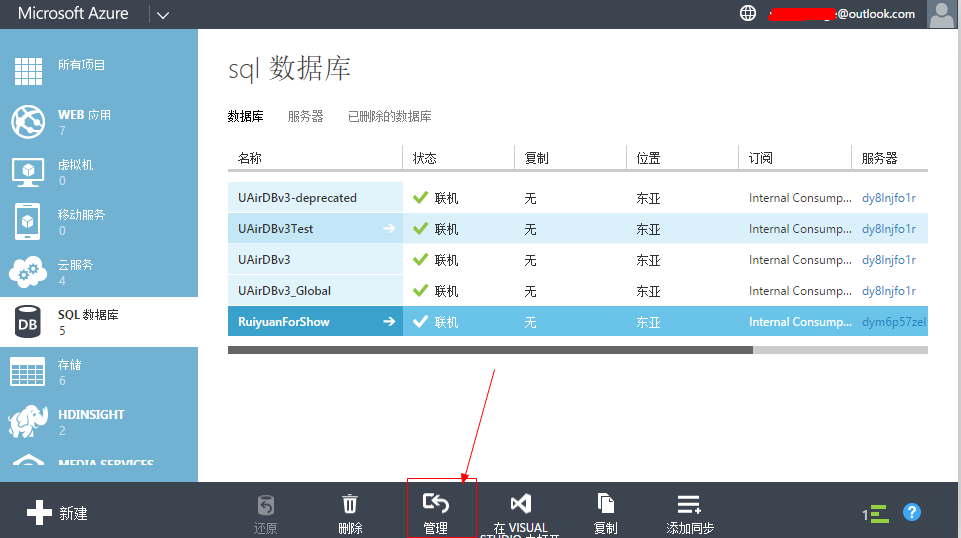961x538 pixels.
Task: Select the SQL database DB icon
Action: pyautogui.click(x=28, y=322)
